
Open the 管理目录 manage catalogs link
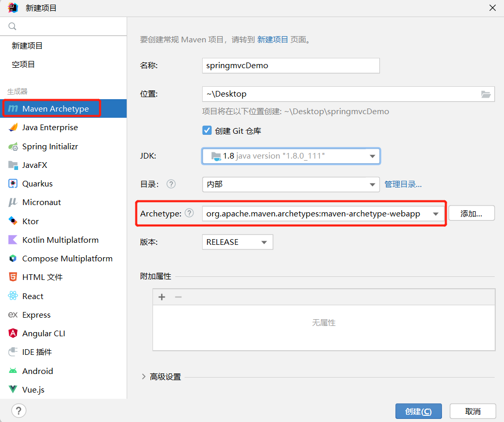(x=403, y=184)
